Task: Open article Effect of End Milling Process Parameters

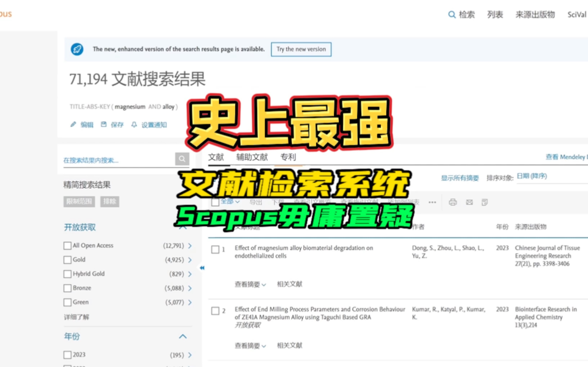Action: coord(320,313)
